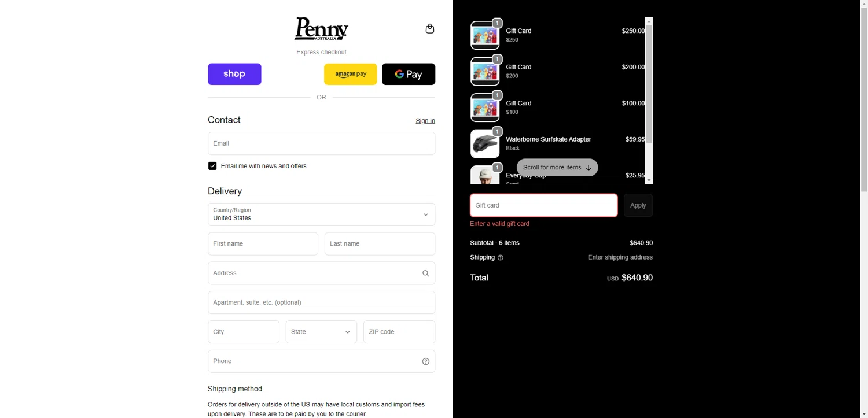Click the Penny Australia logo
The image size is (868, 418).
(x=321, y=28)
